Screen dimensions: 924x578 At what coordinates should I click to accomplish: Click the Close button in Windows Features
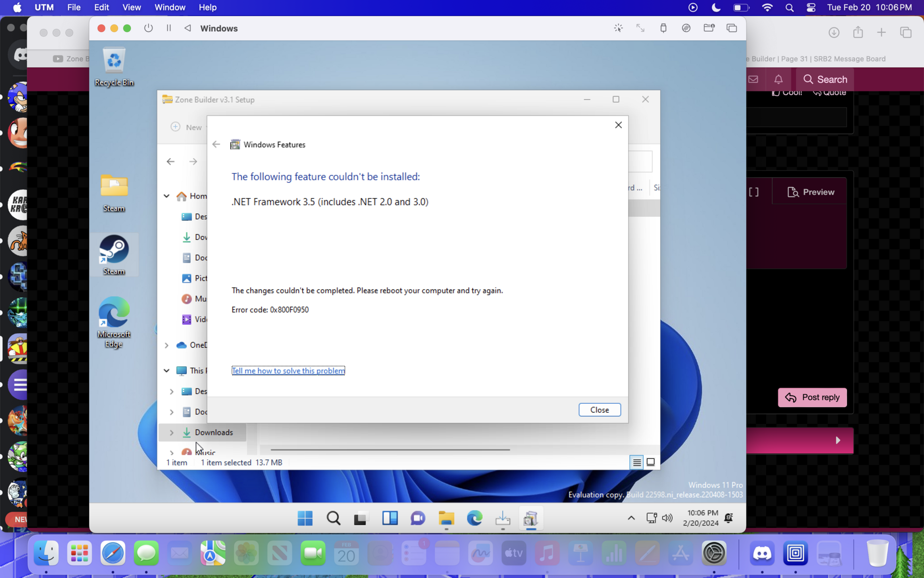(x=600, y=410)
